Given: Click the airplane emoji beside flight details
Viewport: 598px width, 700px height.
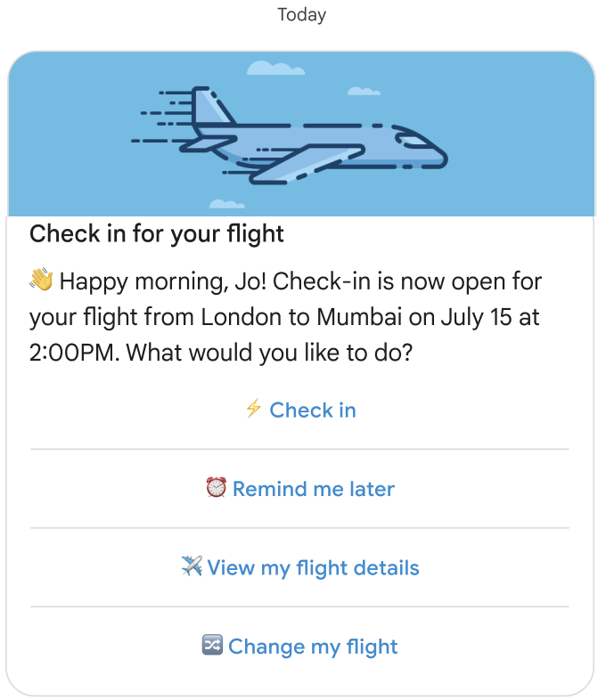Looking at the screenshot, I should 192,566.
